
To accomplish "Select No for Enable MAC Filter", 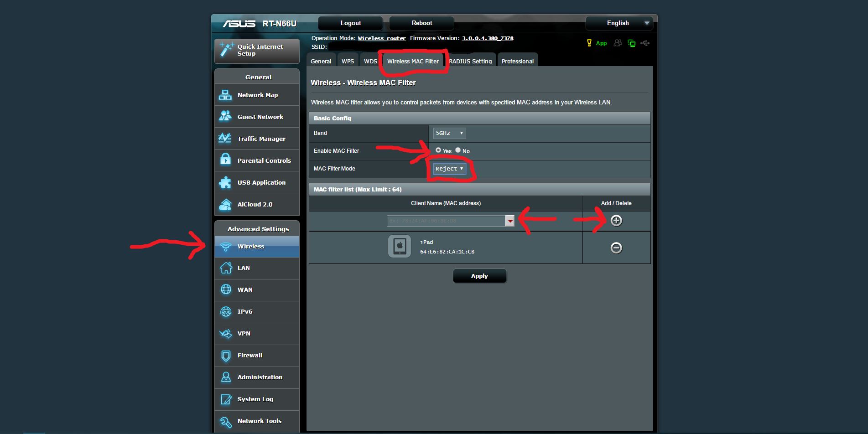I will point(458,150).
